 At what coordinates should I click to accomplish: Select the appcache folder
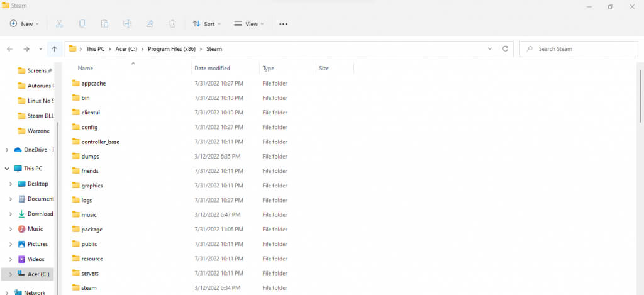coord(94,84)
